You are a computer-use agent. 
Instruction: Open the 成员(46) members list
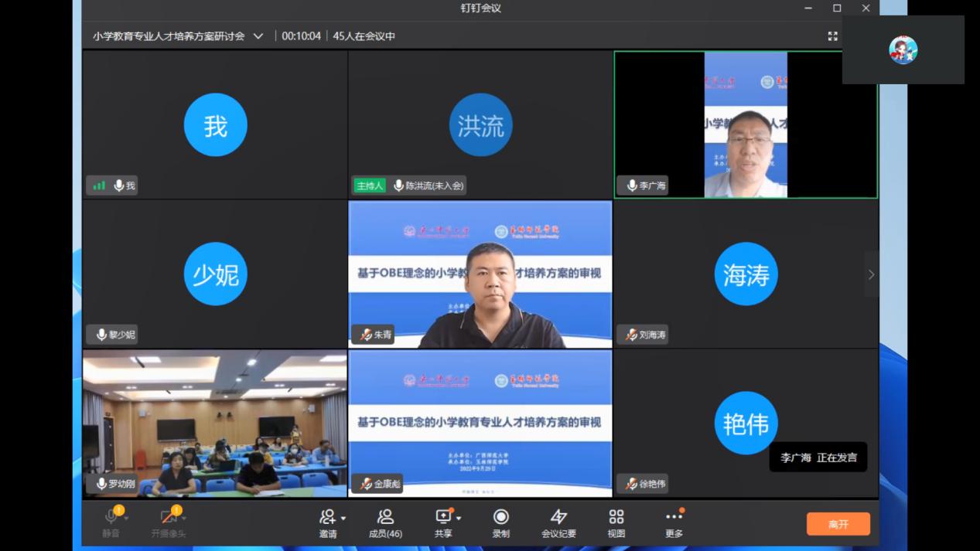coord(385,523)
